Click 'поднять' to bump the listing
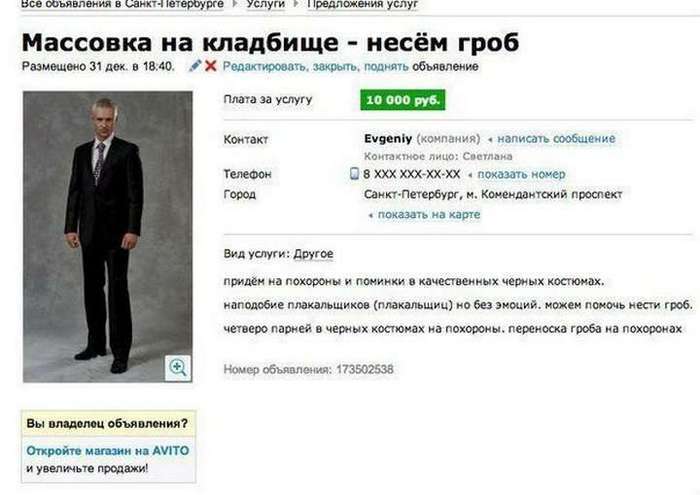 click(386, 67)
